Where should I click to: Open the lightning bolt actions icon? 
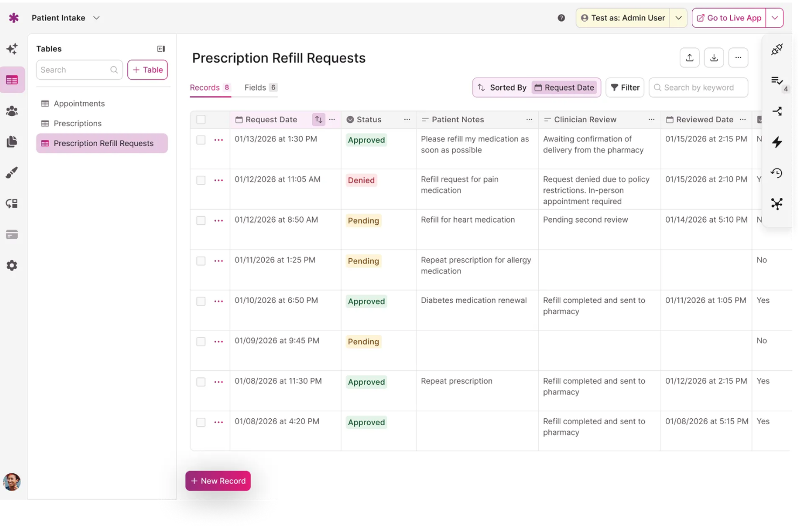[777, 142]
